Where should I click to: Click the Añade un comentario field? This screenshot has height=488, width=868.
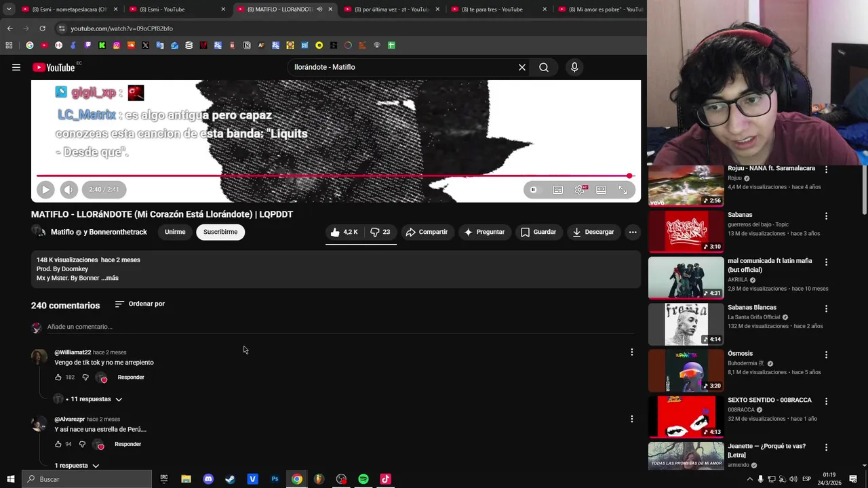340,327
